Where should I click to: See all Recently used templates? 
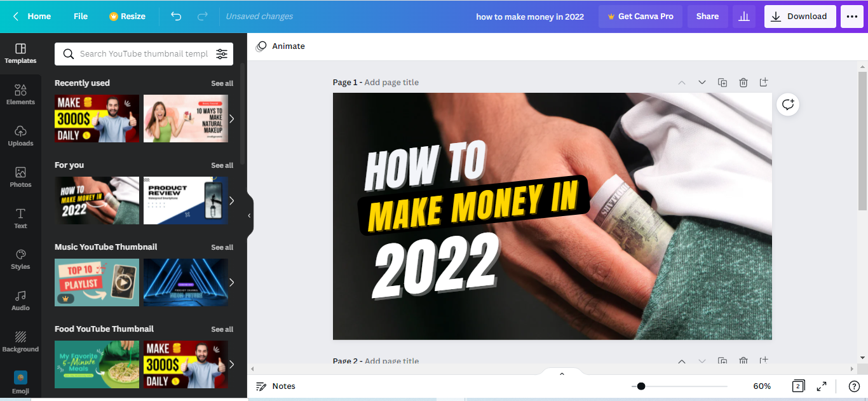click(x=222, y=83)
